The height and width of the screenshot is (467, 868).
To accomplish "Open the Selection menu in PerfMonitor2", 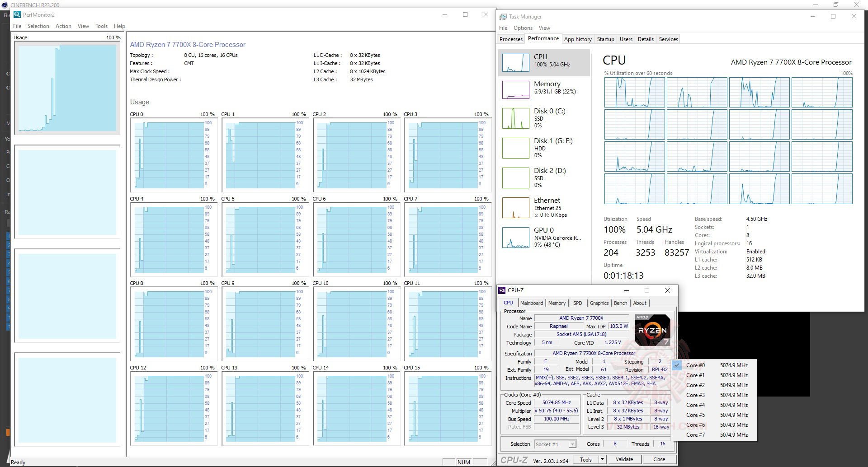I will [38, 26].
